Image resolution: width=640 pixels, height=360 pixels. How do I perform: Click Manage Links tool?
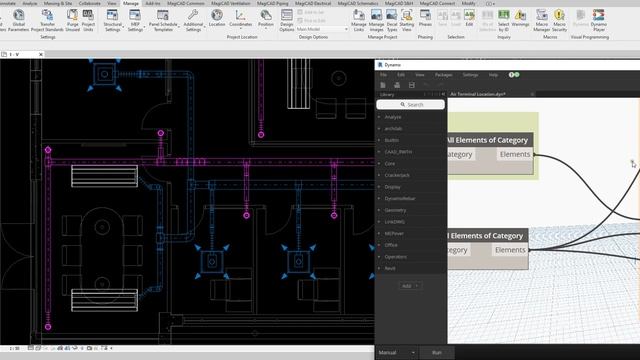pyautogui.click(x=359, y=20)
